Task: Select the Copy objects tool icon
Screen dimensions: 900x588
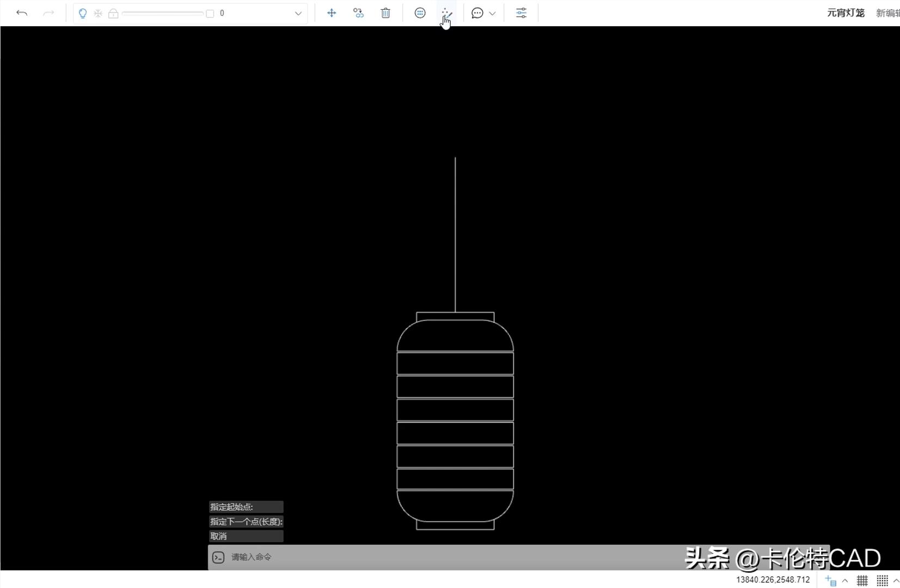Action: (358, 13)
